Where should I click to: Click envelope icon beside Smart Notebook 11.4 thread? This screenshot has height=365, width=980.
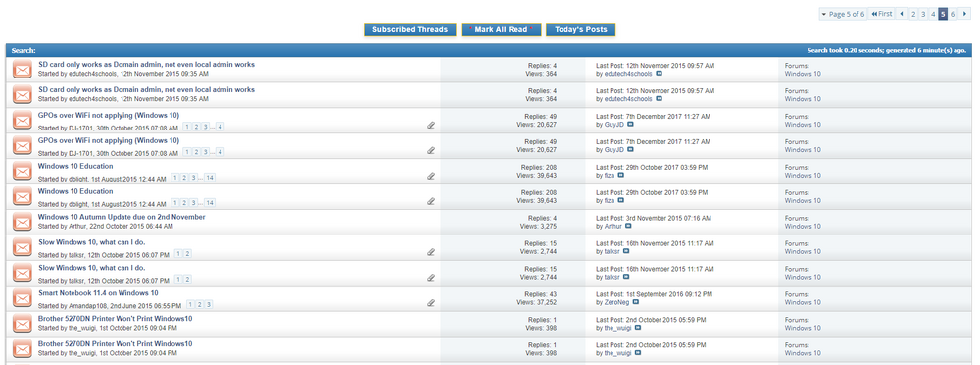(23, 298)
